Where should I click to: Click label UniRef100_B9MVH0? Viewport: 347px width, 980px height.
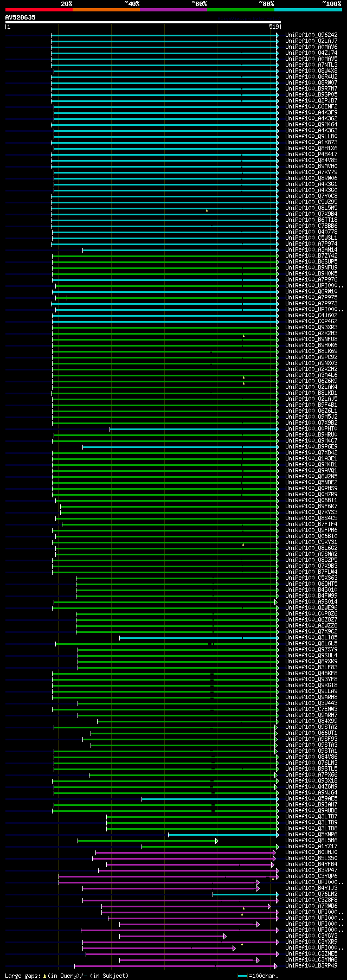pyautogui.click(x=311, y=166)
